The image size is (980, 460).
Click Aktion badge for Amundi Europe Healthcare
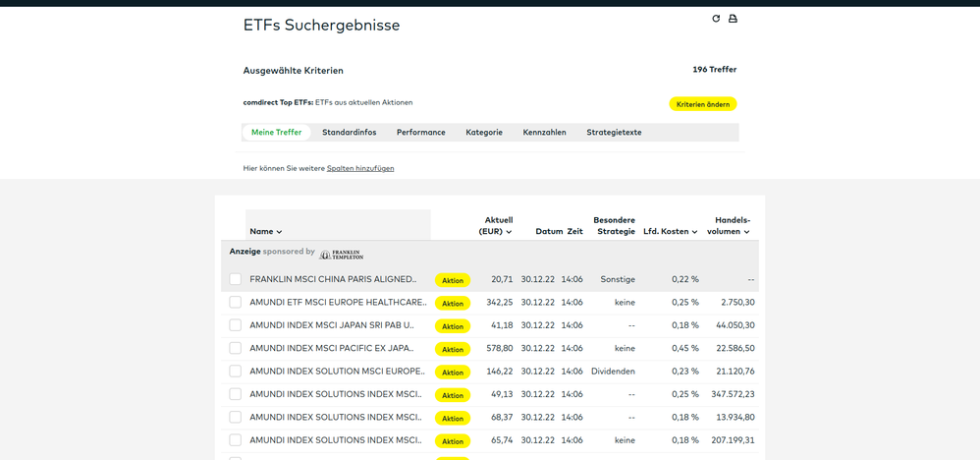tap(453, 304)
